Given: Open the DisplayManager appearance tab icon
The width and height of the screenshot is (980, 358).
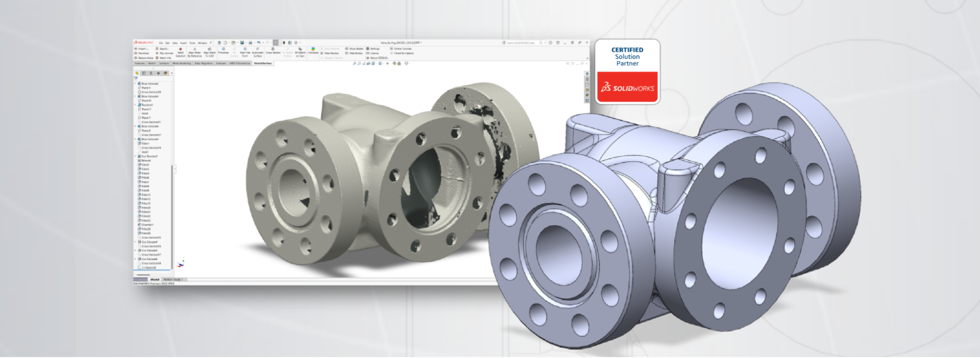Looking at the screenshot, I should tap(166, 73).
